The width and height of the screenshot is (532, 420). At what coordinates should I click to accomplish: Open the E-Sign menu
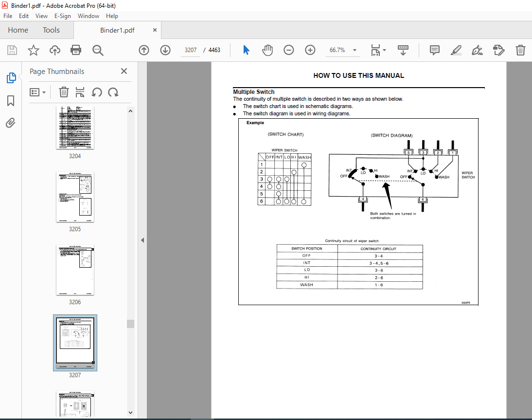pos(62,16)
